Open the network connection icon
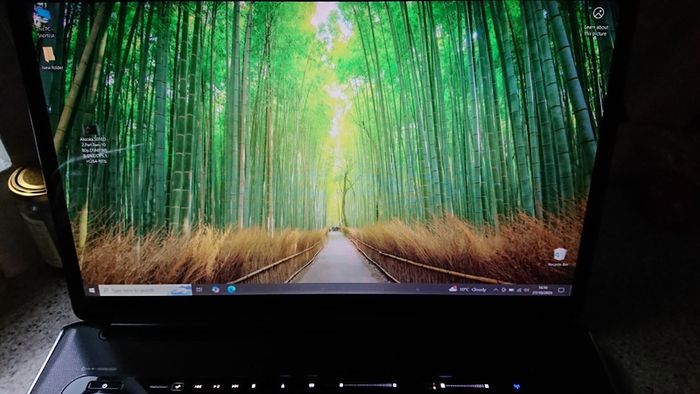The image size is (700, 394). (x=519, y=290)
